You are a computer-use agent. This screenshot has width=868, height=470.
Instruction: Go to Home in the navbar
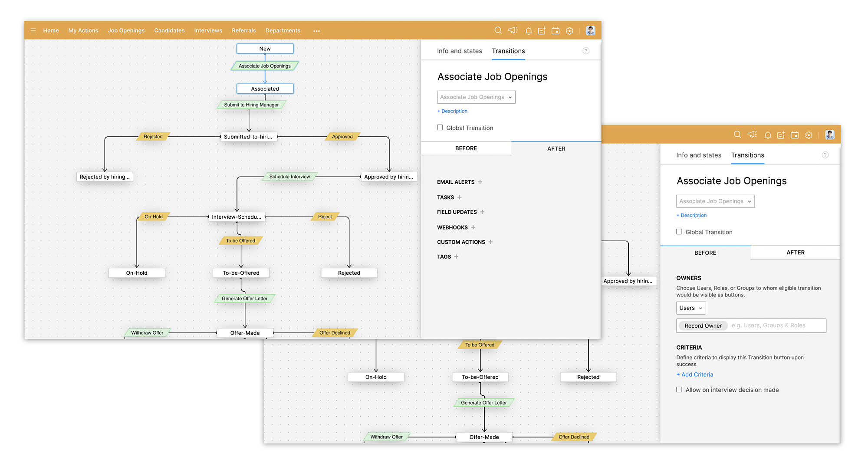51,30
